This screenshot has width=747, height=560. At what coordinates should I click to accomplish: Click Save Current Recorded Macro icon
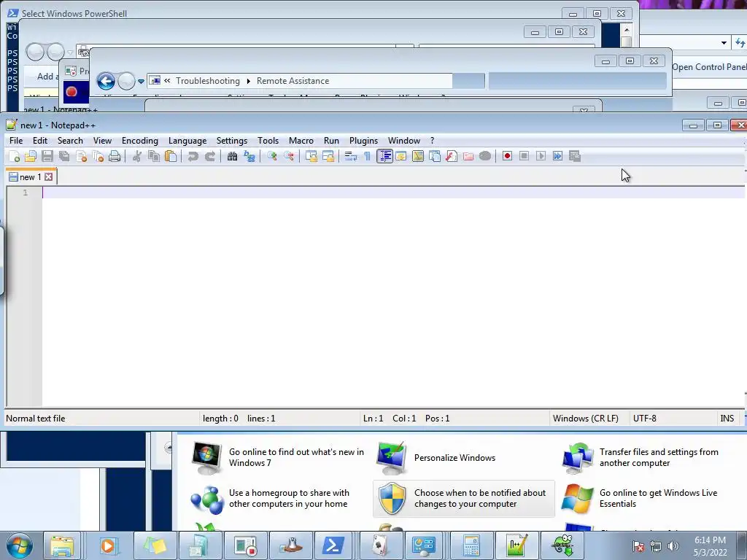pyautogui.click(x=575, y=156)
